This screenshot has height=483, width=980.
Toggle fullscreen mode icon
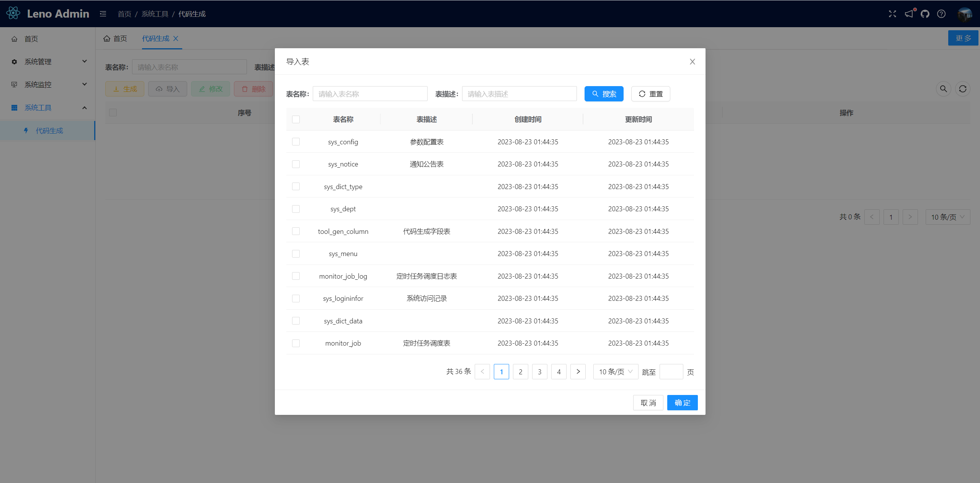pyautogui.click(x=892, y=14)
